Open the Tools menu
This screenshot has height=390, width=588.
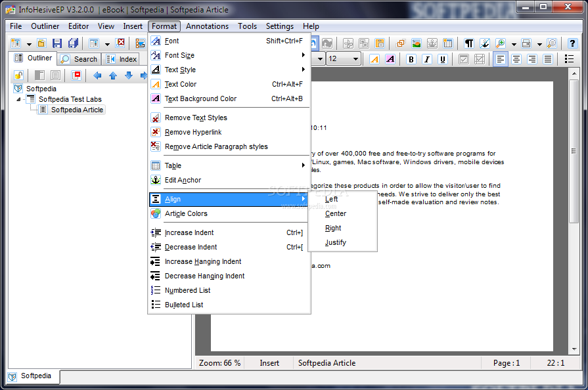[247, 26]
